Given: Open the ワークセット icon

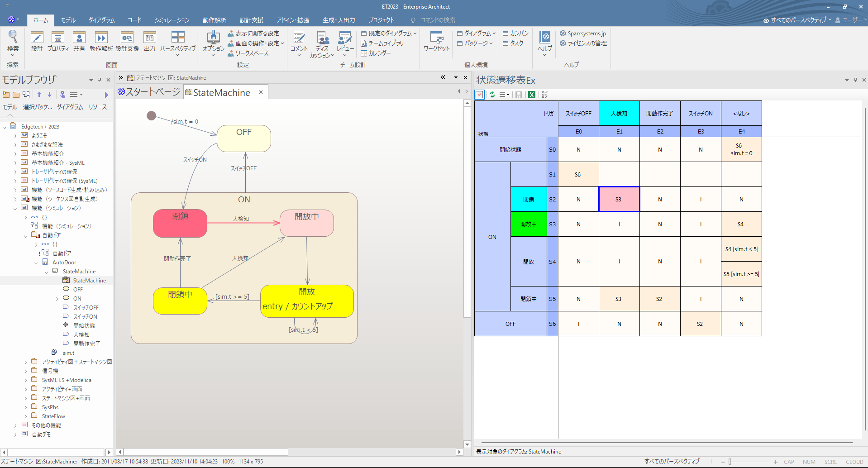Looking at the screenshot, I should (437, 42).
